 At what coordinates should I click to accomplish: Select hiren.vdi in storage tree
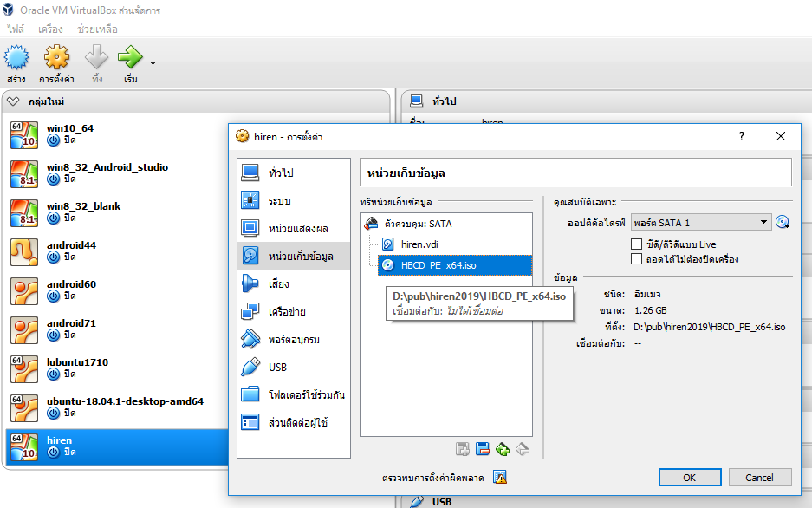419,244
